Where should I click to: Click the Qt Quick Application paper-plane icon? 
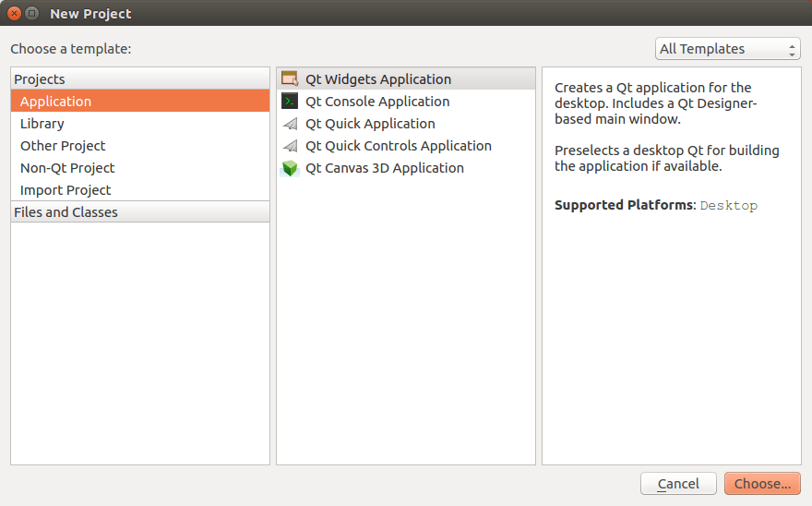tap(290, 124)
